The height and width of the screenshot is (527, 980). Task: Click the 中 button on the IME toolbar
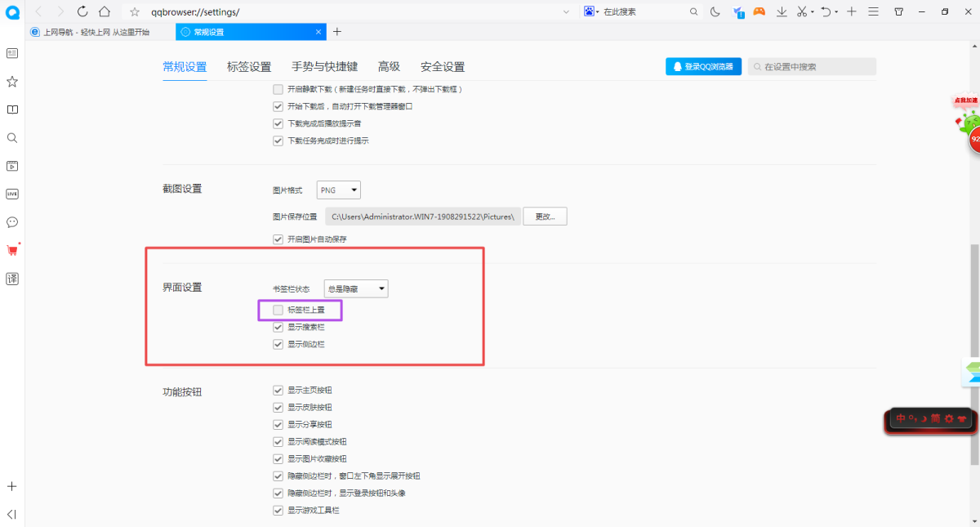901,418
